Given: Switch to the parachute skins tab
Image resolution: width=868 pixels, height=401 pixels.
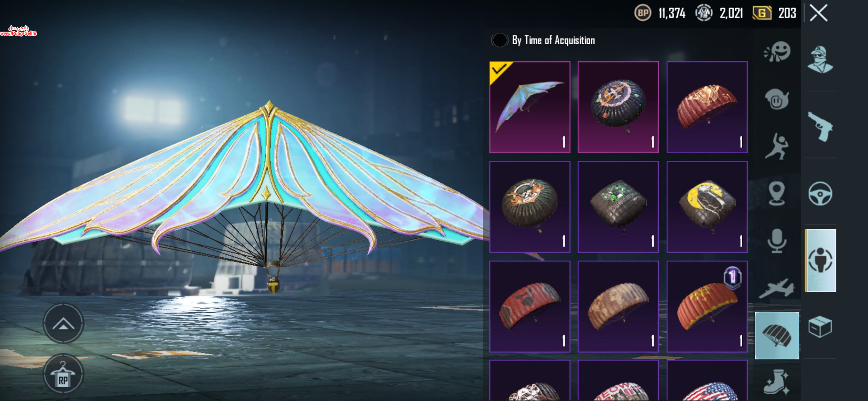Looking at the screenshot, I should pos(777,335).
